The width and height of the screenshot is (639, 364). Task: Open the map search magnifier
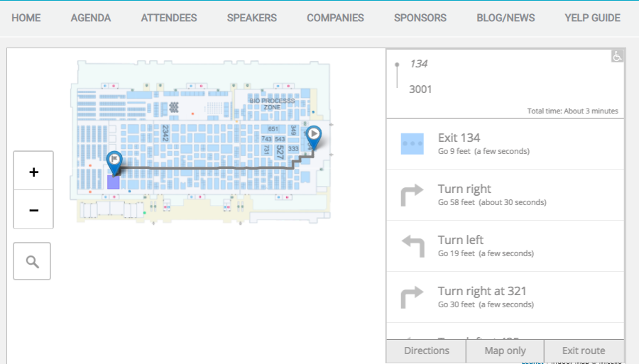pyautogui.click(x=32, y=261)
